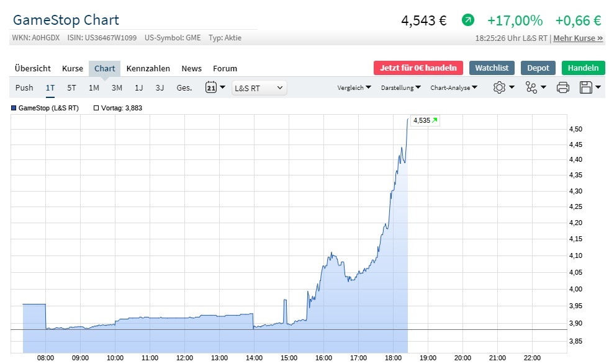Toggle GameStop (L&S RT) series legend

[x=15, y=108]
